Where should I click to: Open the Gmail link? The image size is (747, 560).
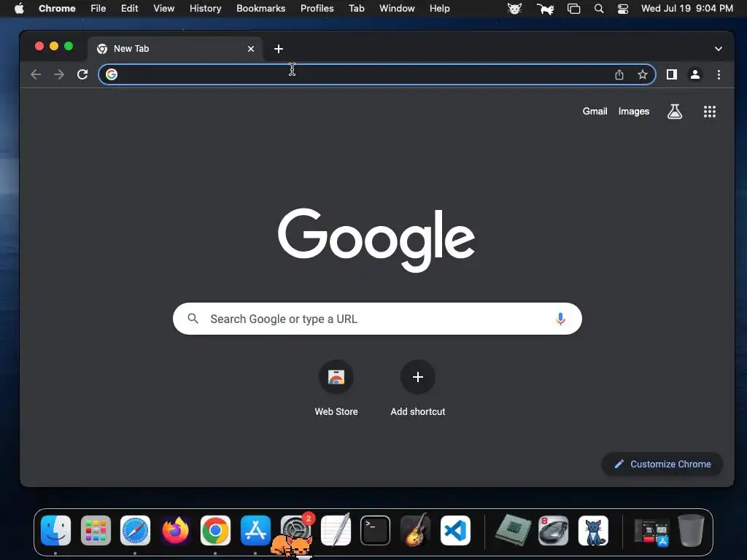pos(595,111)
